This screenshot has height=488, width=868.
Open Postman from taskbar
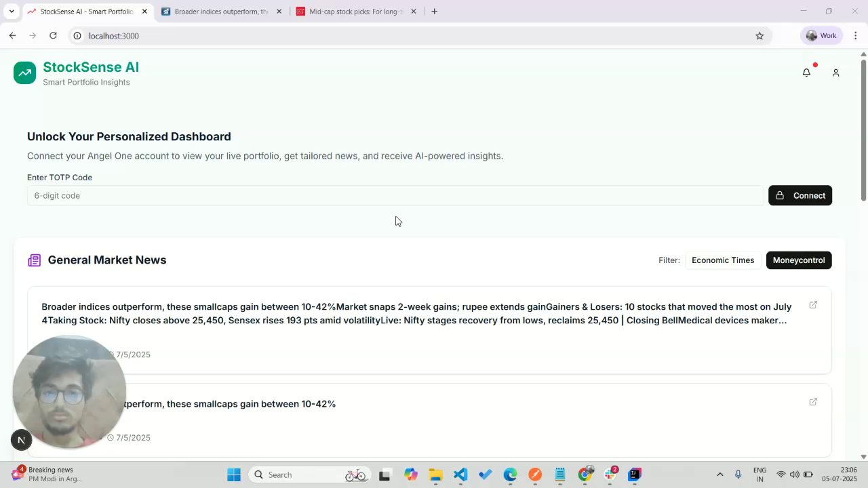point(535,474)
